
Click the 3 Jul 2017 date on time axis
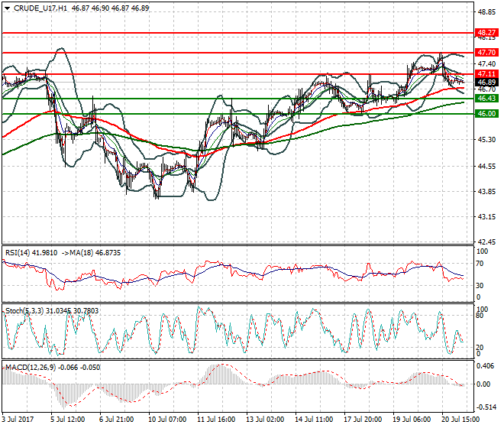click(18, 420)
